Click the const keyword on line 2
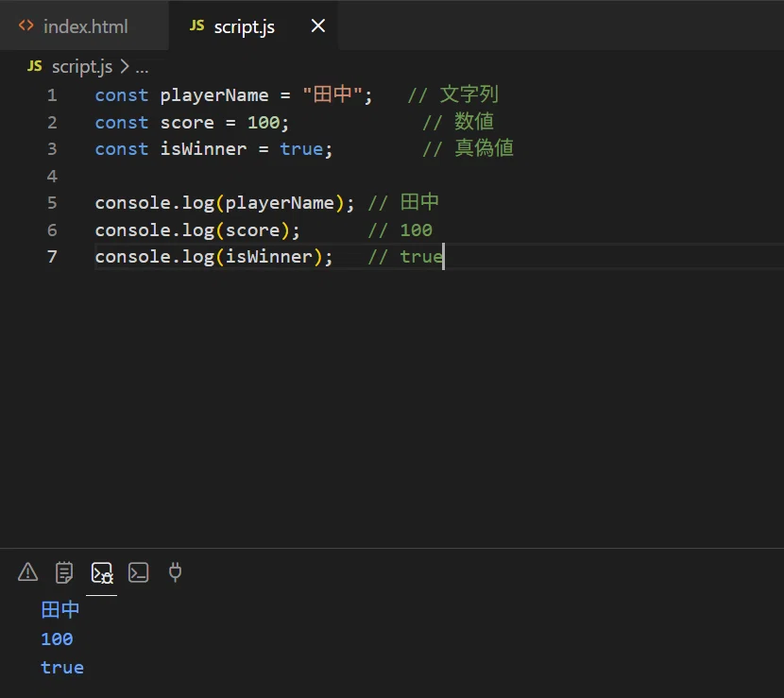784x698 pixels. click(122, 123)
